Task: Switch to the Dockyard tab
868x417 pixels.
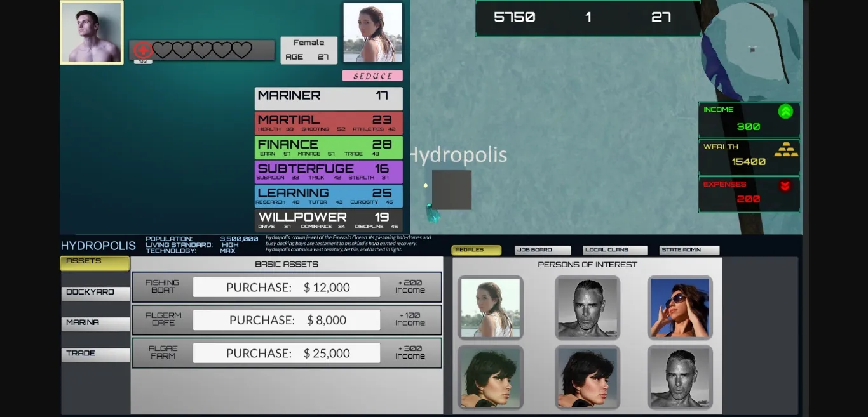Action: [x=95, y=293]
